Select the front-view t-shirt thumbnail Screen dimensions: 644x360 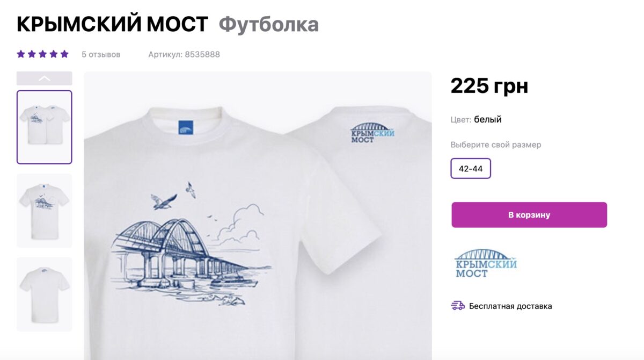(x=44, y=211)
